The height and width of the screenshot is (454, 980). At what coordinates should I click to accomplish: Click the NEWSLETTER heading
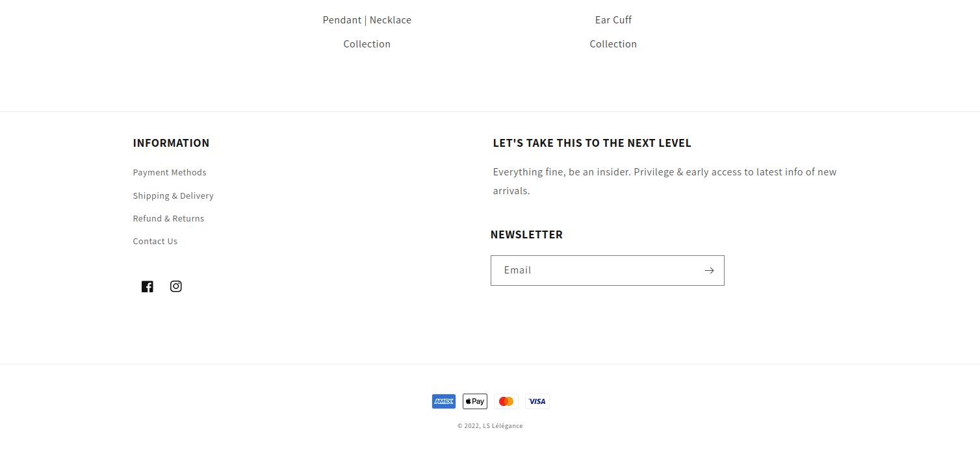point(526,234)
